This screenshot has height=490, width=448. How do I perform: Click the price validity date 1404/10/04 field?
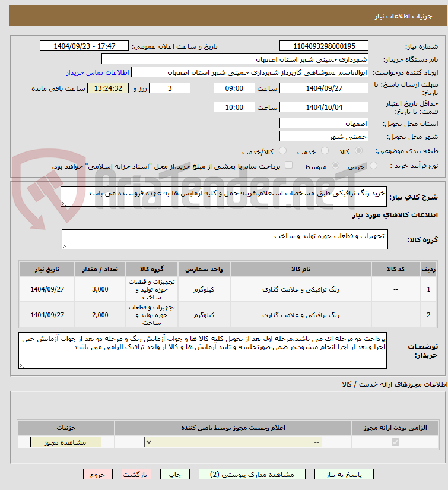pos(324,107)
